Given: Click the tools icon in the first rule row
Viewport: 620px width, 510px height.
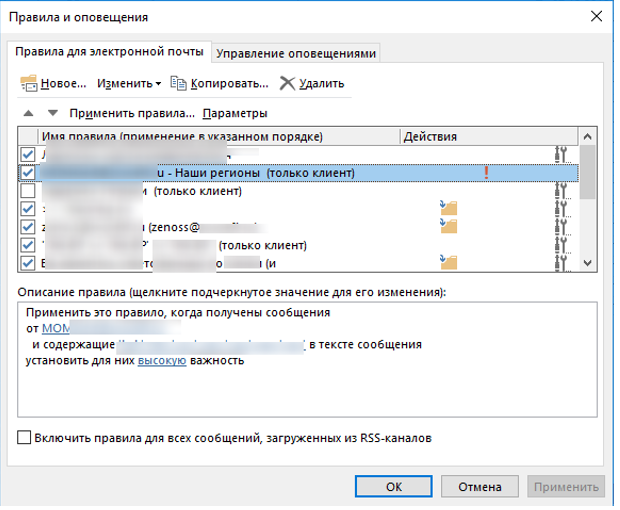Looking at the screenshot, I should coord(561,154).
